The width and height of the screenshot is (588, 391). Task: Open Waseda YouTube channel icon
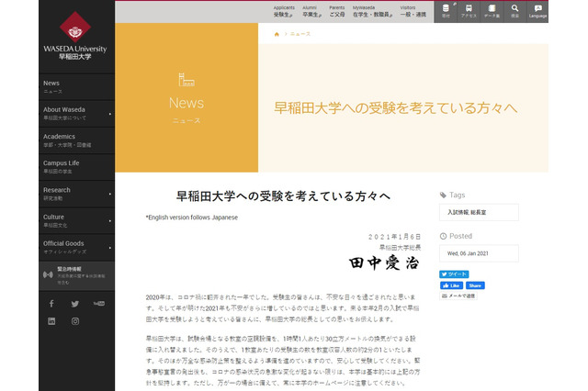click(x=99, y=304)
